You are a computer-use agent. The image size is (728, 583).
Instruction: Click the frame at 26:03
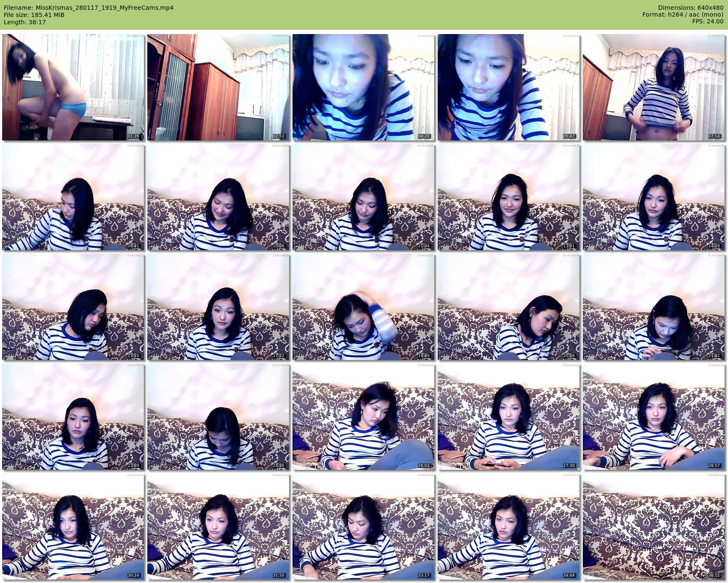[364, 417]
